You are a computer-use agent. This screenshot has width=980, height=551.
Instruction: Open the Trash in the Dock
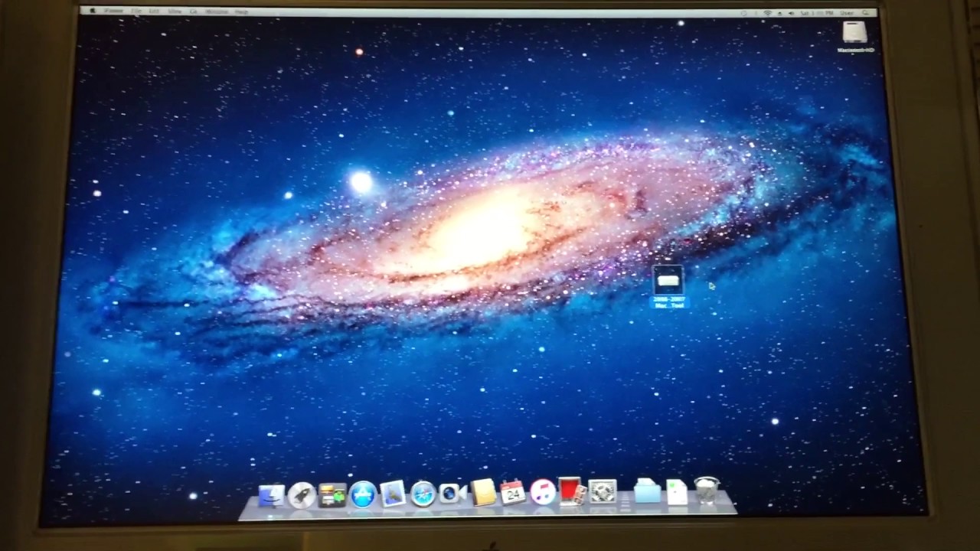706,490
